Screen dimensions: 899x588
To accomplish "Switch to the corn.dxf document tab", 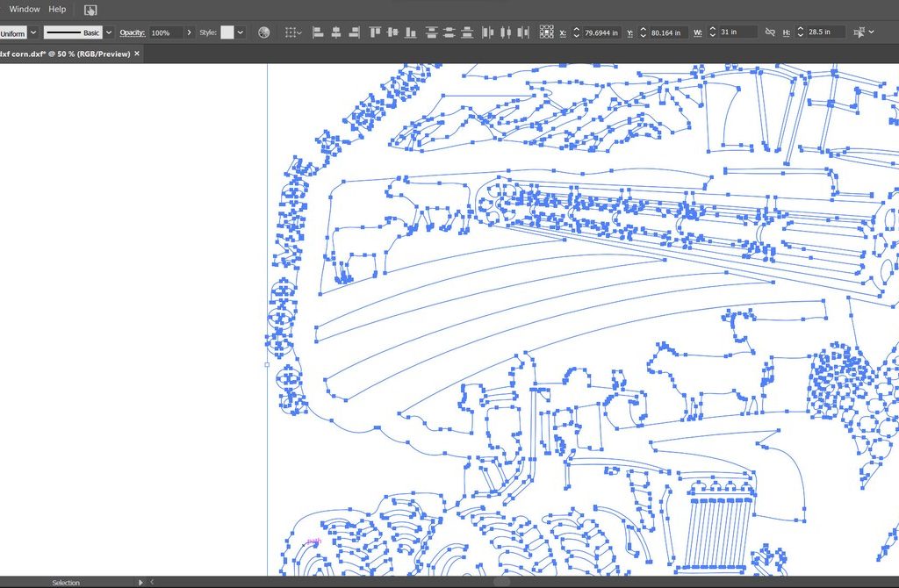I will tap(64, 54).
